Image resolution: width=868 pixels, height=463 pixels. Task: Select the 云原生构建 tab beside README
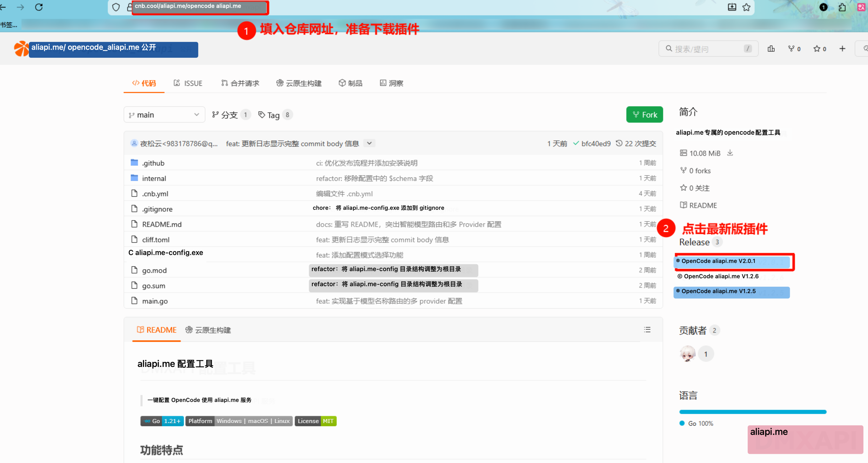pyautogui.click(x=208, y=330)
